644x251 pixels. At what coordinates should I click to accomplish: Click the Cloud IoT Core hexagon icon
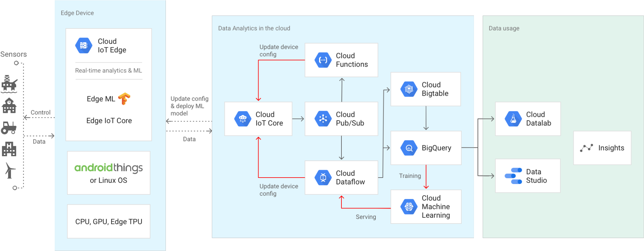point(243,119)
